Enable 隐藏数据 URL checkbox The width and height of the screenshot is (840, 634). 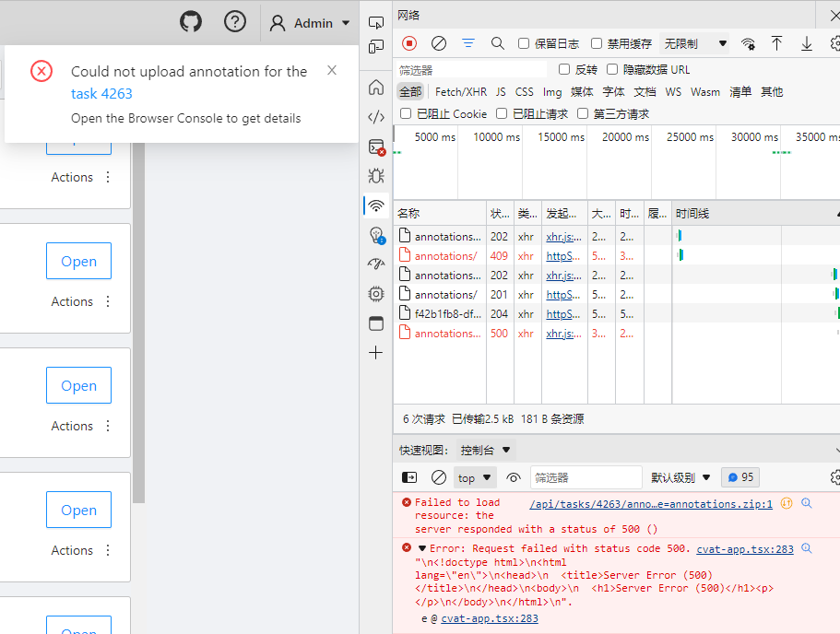[x=612, y=69]
